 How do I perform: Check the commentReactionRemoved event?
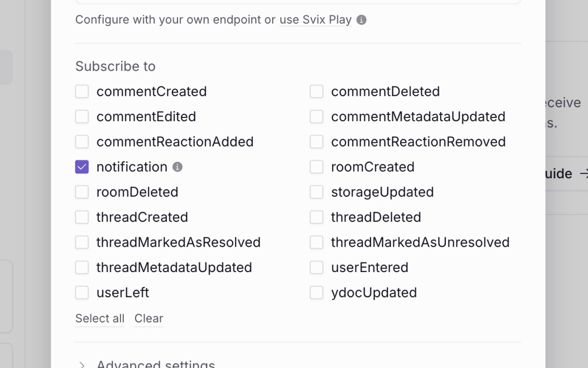316,141
